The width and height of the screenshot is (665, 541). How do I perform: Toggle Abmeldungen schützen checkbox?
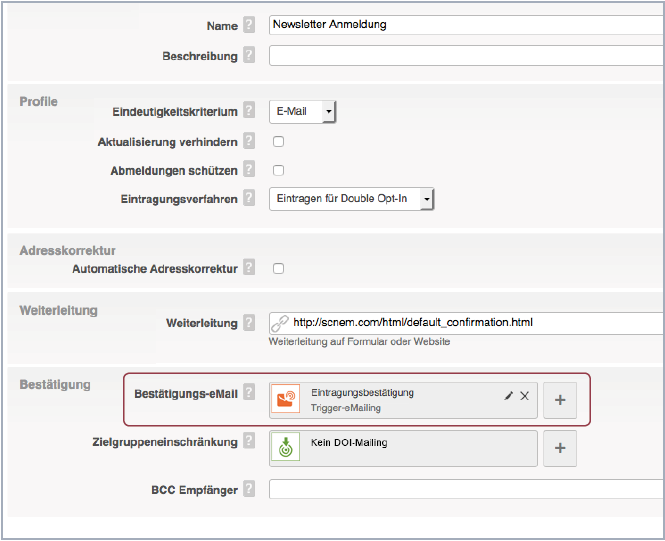[x=279, y=170]
